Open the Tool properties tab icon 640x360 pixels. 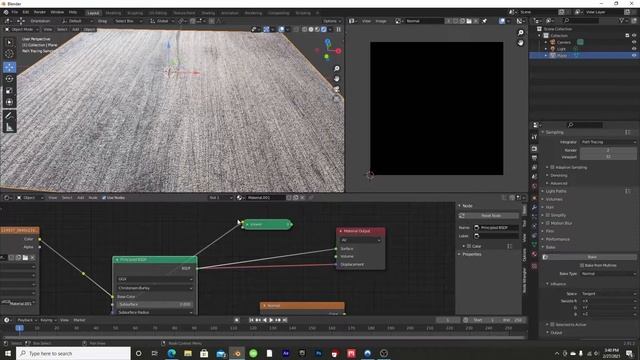click(x=534, y=137)
